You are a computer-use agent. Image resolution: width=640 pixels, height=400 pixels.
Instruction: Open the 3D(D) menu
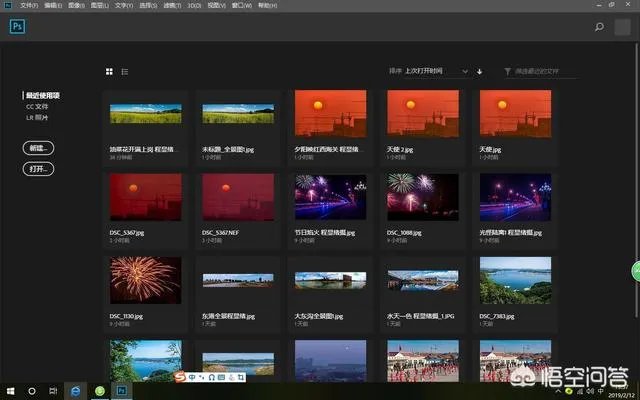[x=194, y=5]
